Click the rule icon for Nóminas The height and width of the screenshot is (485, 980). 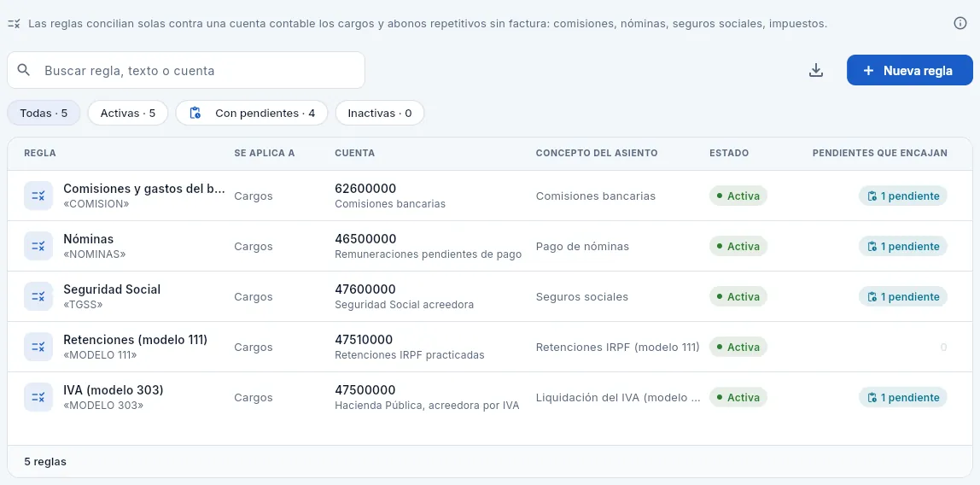click(38, 246)
